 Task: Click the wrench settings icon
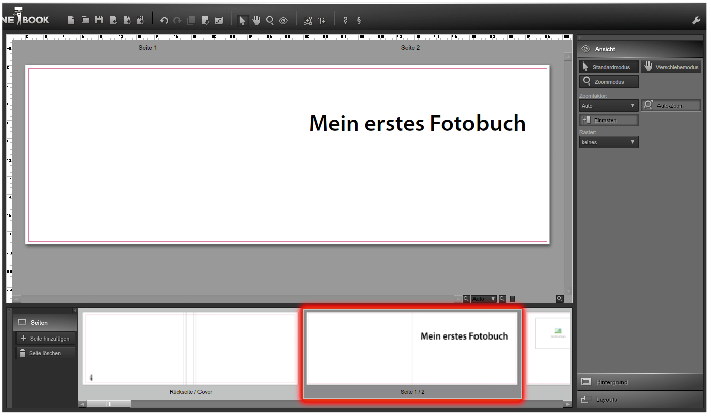click(x=696, y=20)
